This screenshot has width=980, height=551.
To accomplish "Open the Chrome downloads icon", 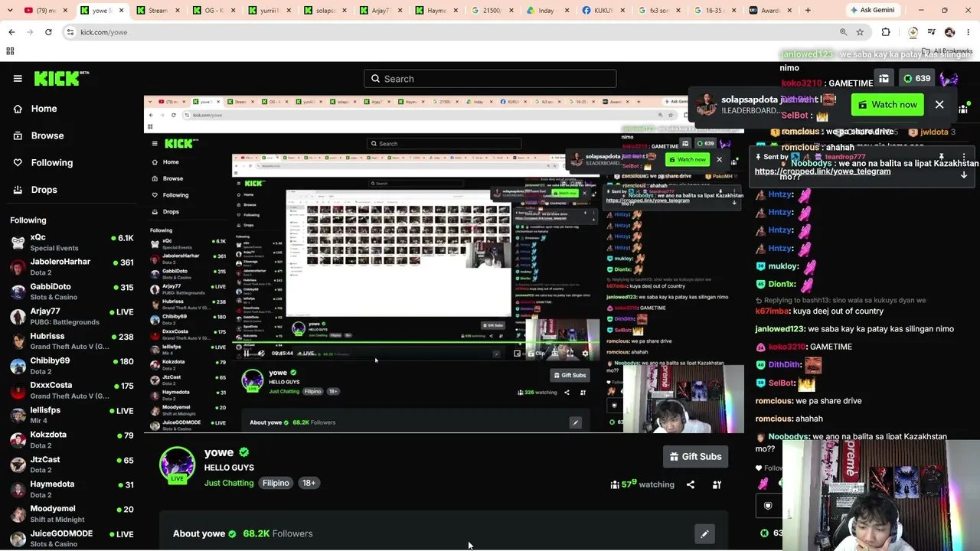I will [x=913, y=32].
